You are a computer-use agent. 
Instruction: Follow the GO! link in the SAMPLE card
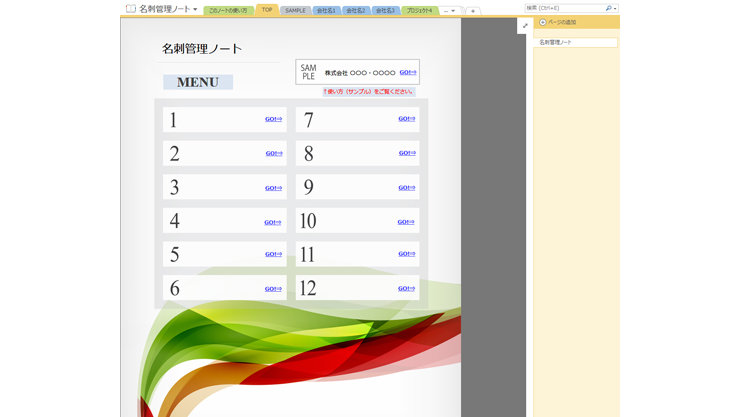[x=408, y=72]
